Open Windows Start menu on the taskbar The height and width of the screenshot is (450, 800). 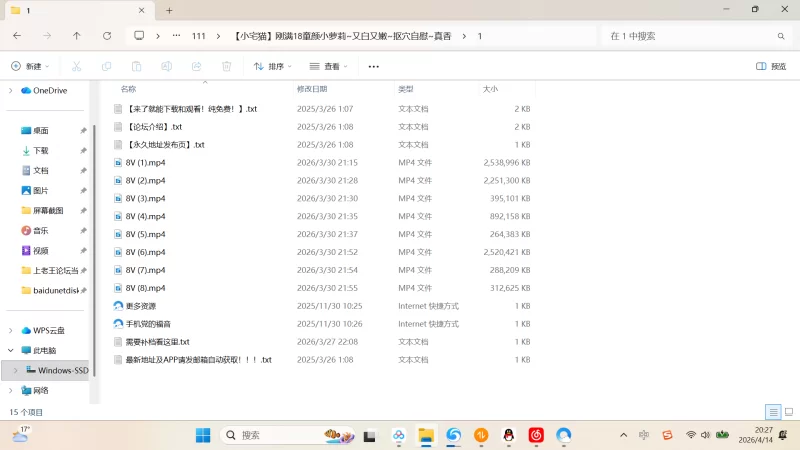coord(203,435)
